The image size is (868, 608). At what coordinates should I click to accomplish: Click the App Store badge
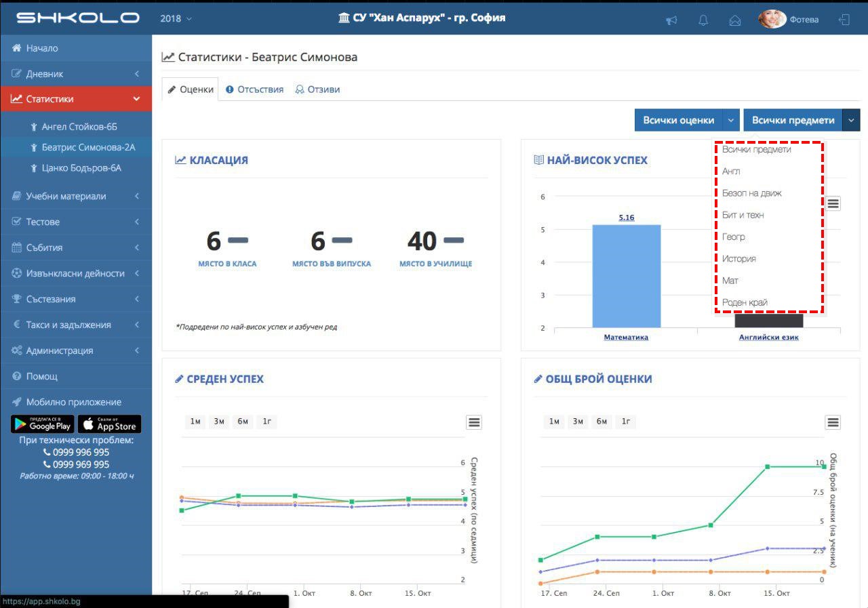[109, 424]
